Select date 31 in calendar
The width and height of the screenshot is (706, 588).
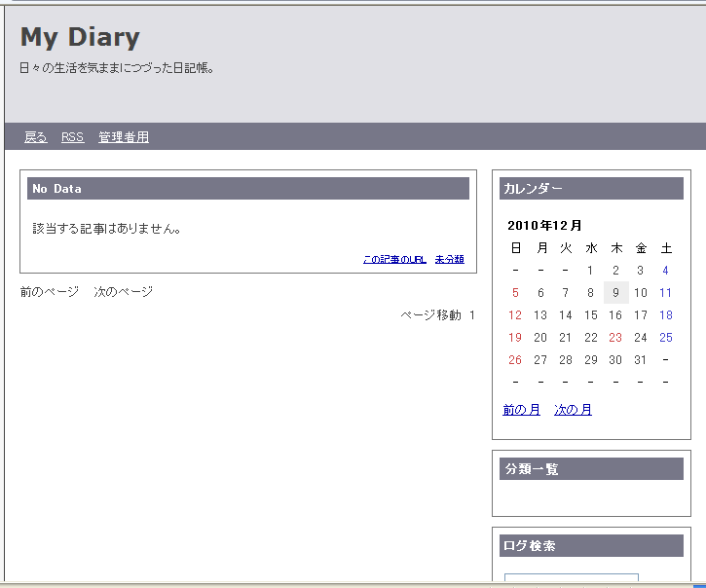click(640, 360)
